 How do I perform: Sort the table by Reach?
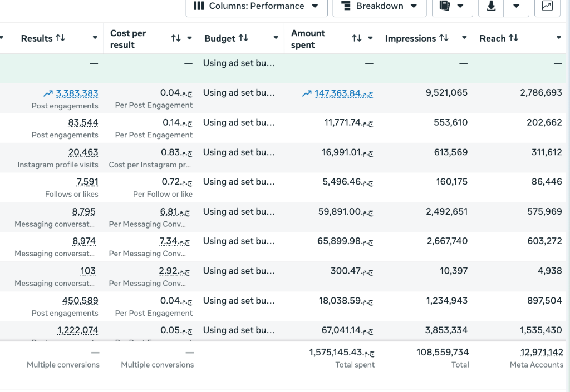tap(513, 38)
